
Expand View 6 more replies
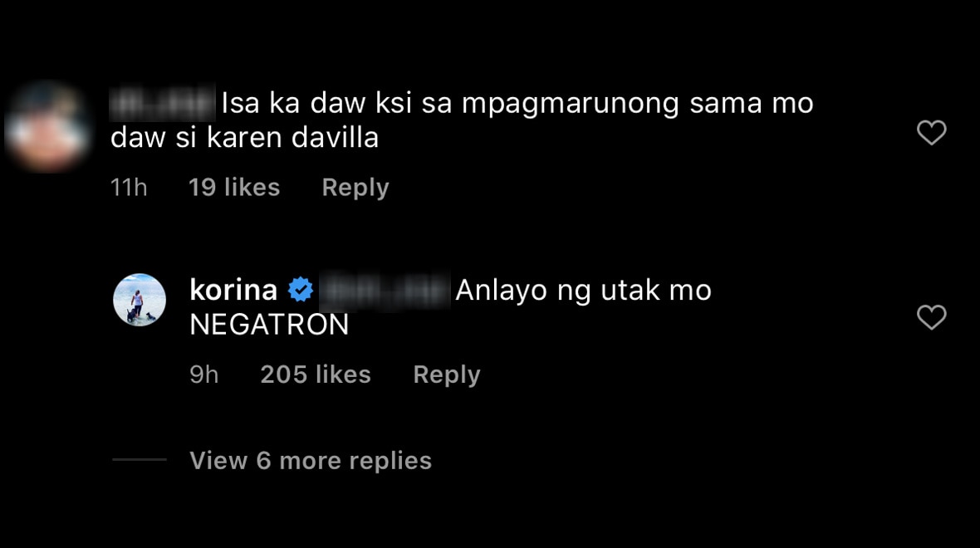pyautogui.click(x=311, y=461)
